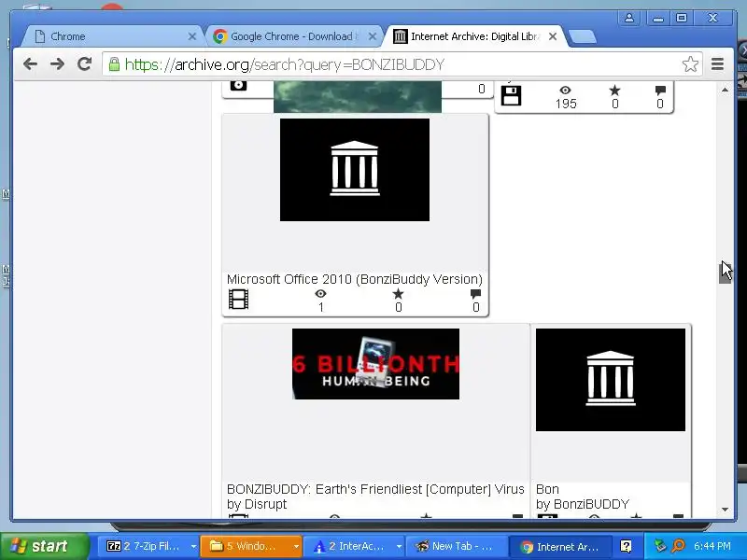Open the Chrome user profile button

628,18
